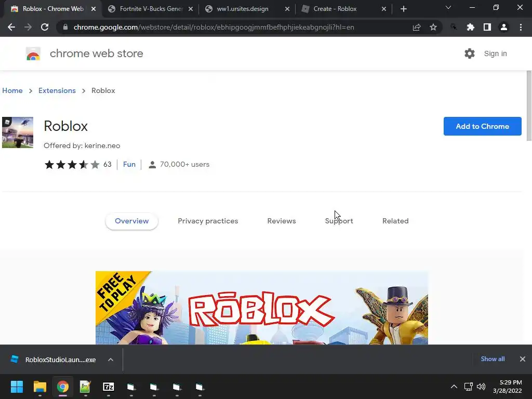The width and height of the screenshot is (532, 399).
Task: Open the Support tab
Action: [x=339, y=221]
